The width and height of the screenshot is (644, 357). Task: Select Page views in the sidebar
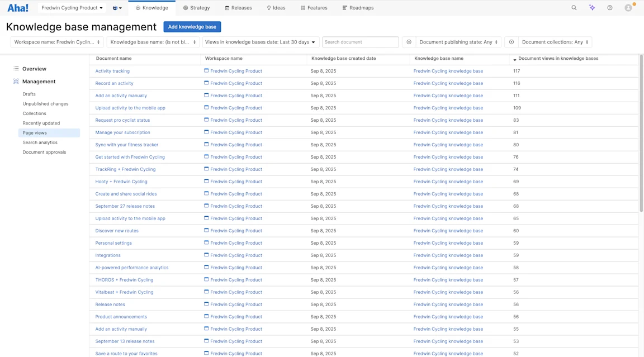(x=49, y=133)
